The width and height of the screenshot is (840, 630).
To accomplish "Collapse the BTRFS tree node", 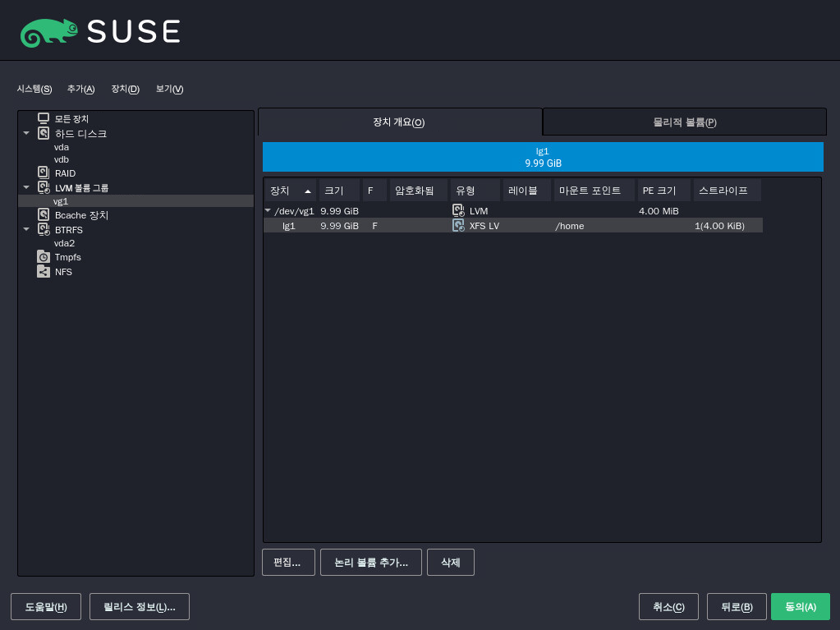I will coord(26,229).
